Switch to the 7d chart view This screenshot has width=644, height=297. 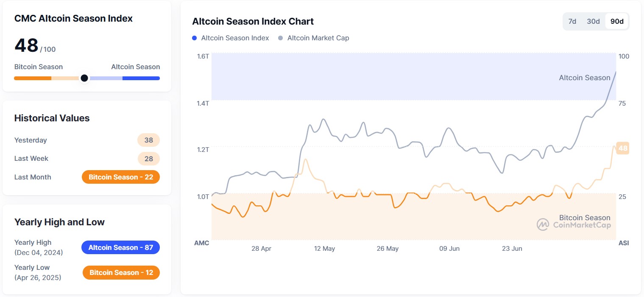click(x=572, y=21)
